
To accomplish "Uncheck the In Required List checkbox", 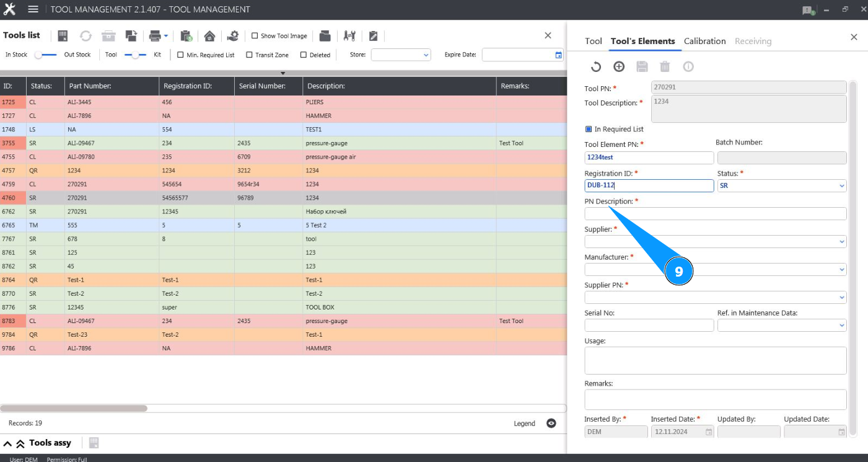I will (x=589, y=130).
